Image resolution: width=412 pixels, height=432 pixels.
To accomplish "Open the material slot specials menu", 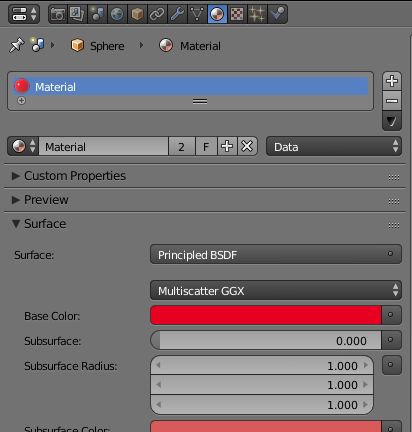I will 392,121.
